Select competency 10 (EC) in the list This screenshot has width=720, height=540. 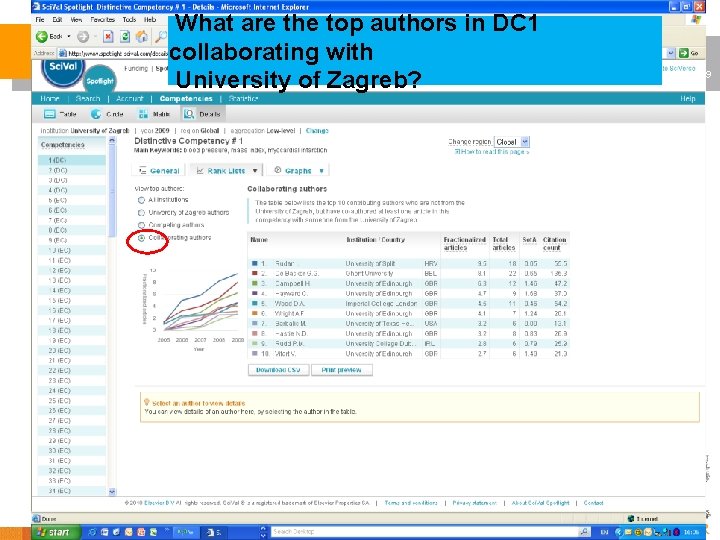(72, 250)
